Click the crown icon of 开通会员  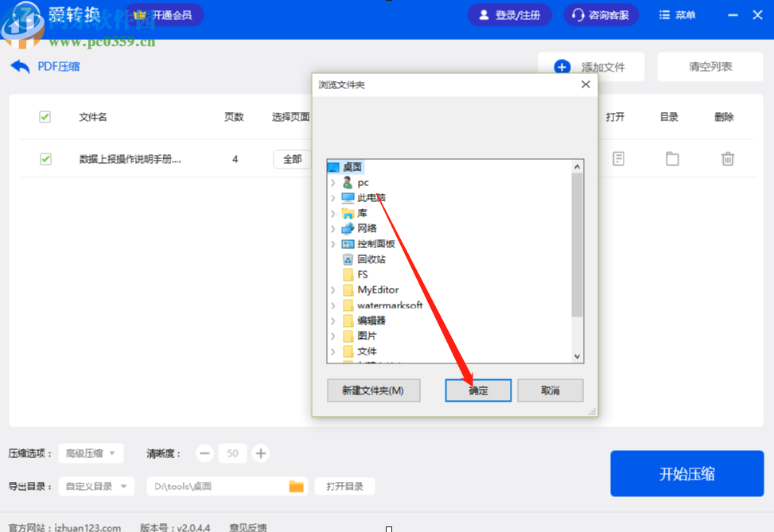pyautogui.click(x=141, y=15)
